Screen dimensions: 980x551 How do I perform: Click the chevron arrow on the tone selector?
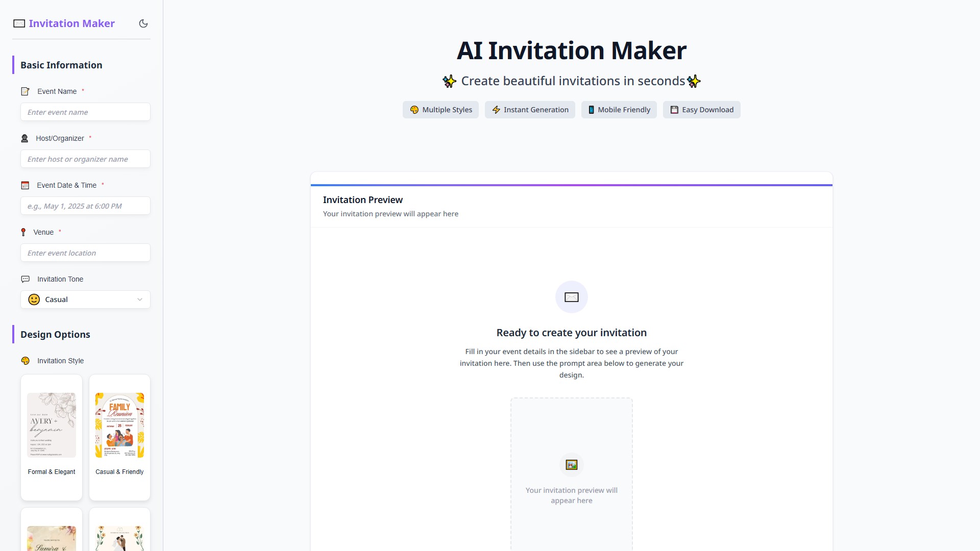pyautogui.click(x=140, y=299)
